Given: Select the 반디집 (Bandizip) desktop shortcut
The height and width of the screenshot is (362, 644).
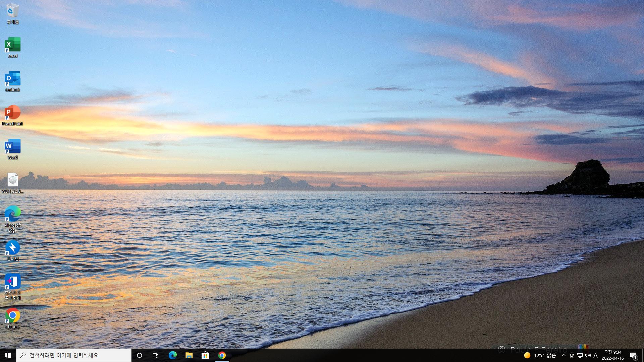Looking at the screenshot, I should tap(12, 251).
